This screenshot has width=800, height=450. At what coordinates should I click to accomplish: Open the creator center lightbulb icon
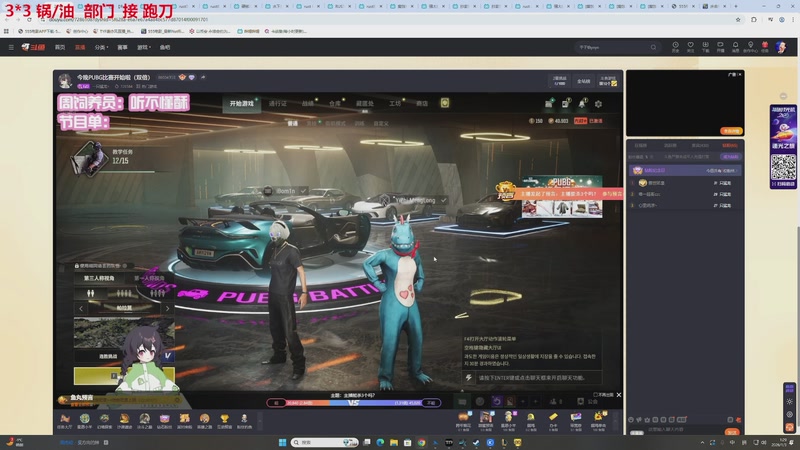coord(750,47)
